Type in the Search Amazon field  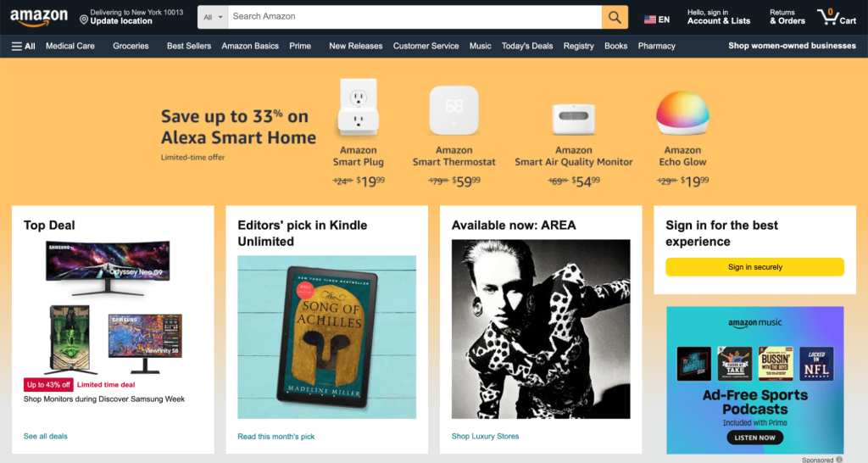point(415,16)
